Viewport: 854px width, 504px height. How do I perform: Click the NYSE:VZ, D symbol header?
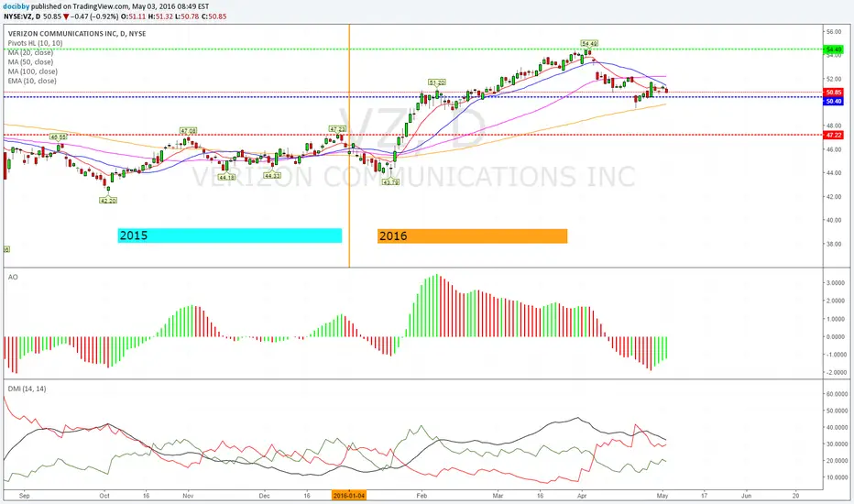click(22, 16)
